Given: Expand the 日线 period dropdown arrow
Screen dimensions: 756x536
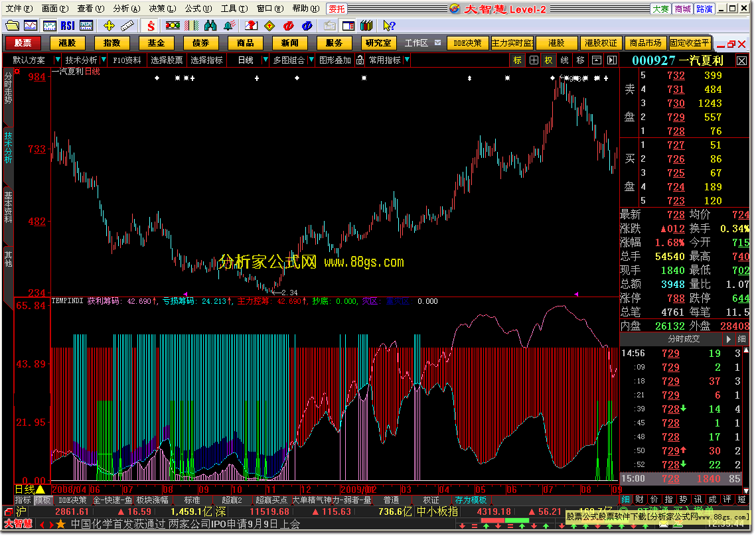Looking at the screenshot, I should (x=265, y=60).
